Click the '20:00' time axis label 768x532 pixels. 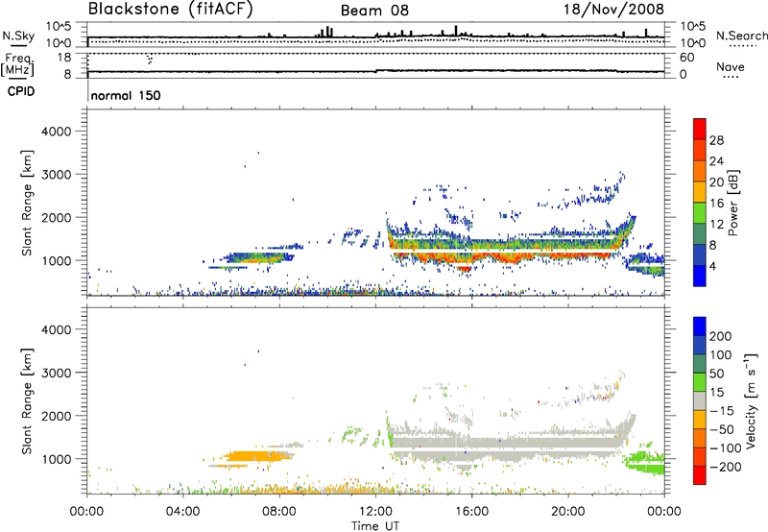[567, 512]
